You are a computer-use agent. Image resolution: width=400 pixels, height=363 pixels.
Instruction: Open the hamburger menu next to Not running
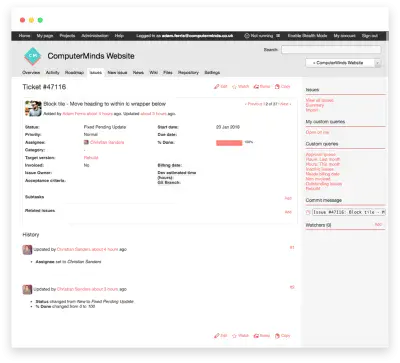point(278,36)
